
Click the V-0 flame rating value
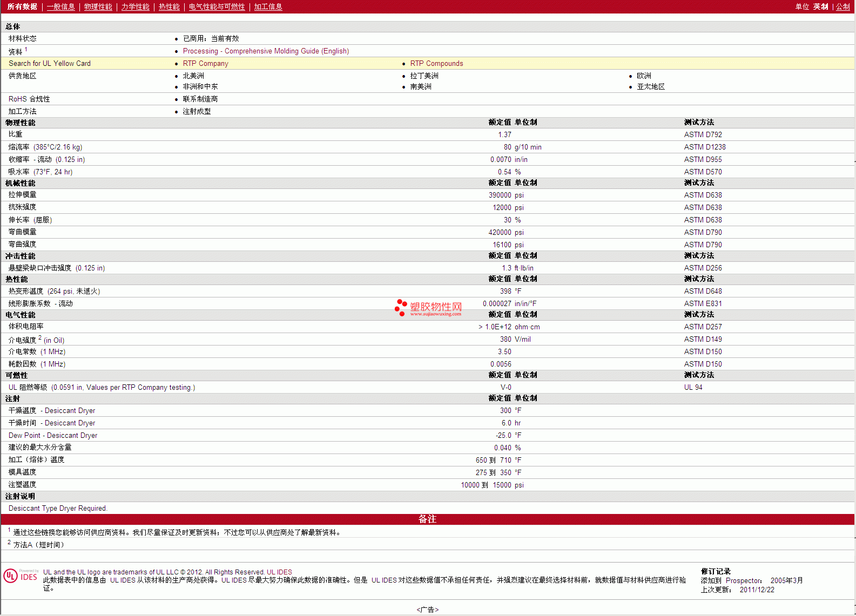click(x=505, y=388)
